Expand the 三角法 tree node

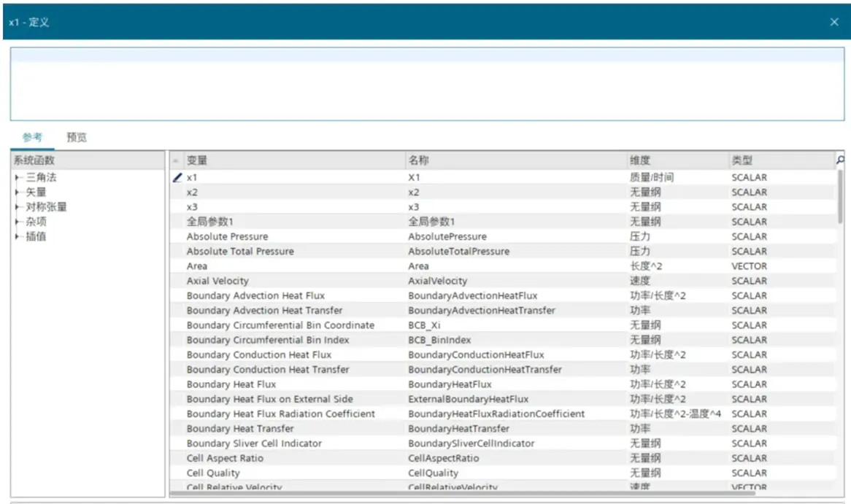pyautogui.click(x=17, y=177)
